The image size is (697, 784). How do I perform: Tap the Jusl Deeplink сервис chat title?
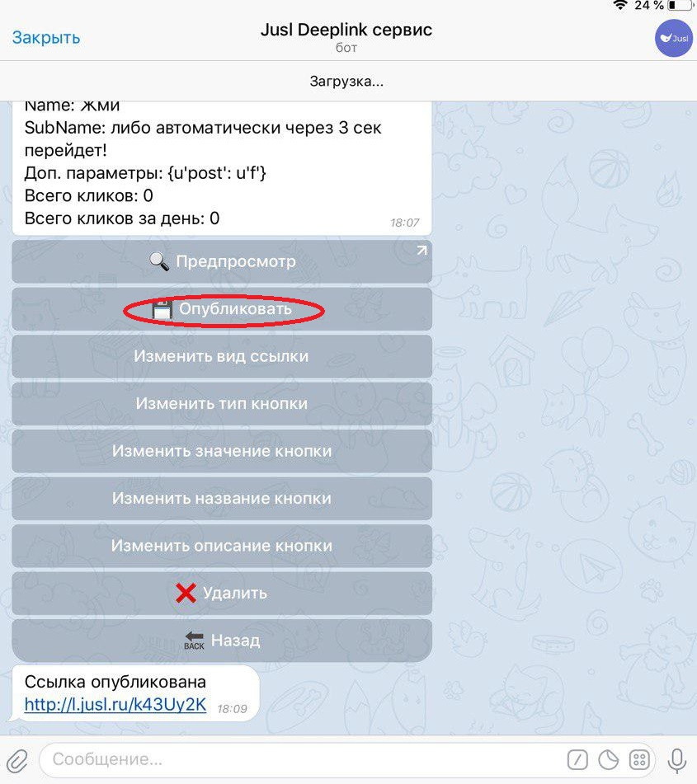point(346,30)
